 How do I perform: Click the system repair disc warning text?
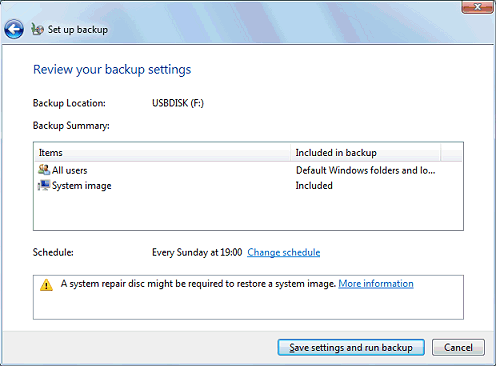pos(198,284)
